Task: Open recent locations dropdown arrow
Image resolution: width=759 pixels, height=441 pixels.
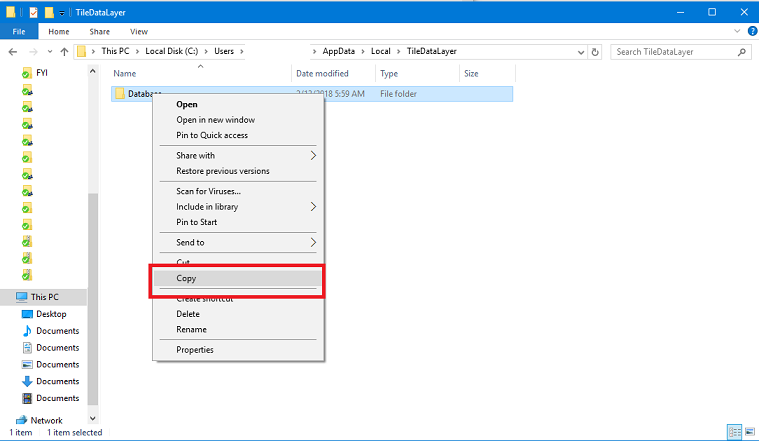Action: click(49, 52)
